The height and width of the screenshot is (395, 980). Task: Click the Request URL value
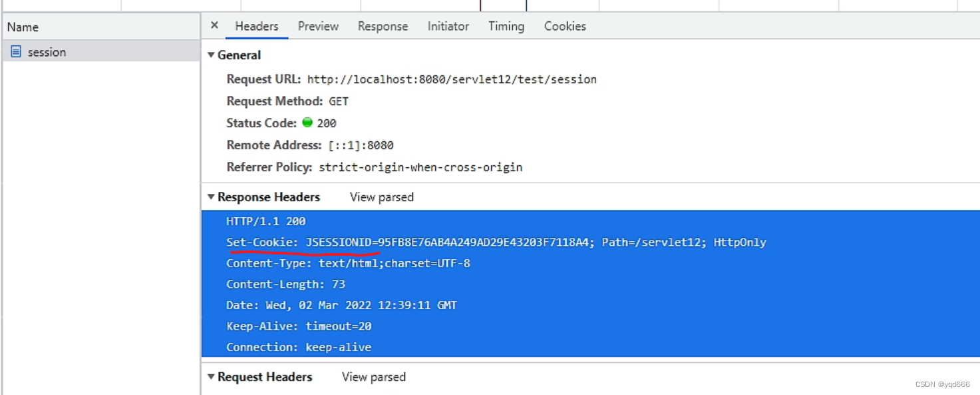point(452,79)
